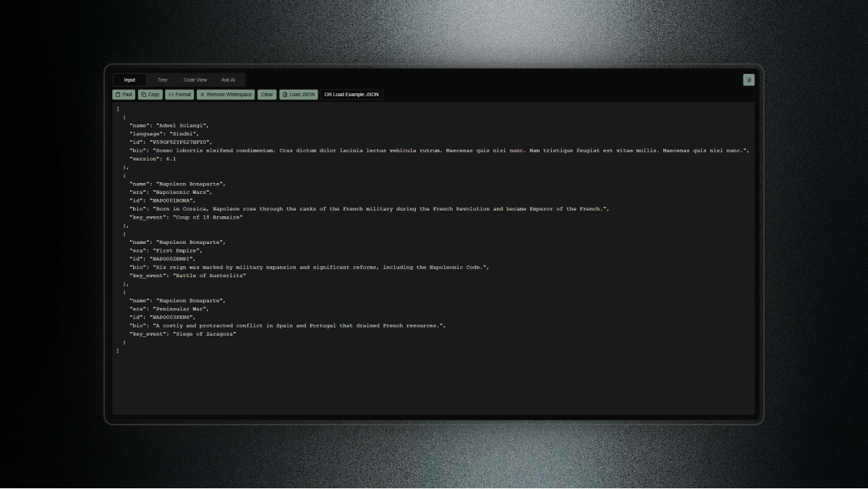Image resolution: width=868 pixels, height=489 pixels.
Task: Click the OR Load Example JSON button
Action: 352,94
